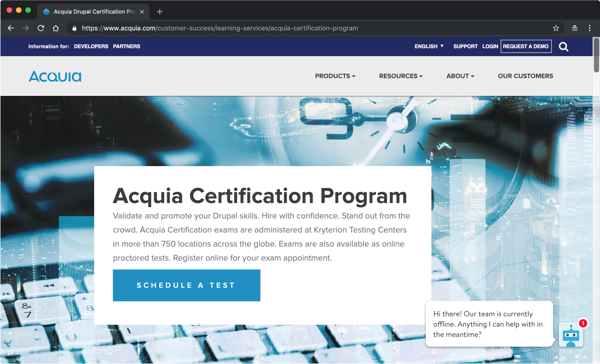Reload the page
This screenshot has width=600, height=364.
41,28
